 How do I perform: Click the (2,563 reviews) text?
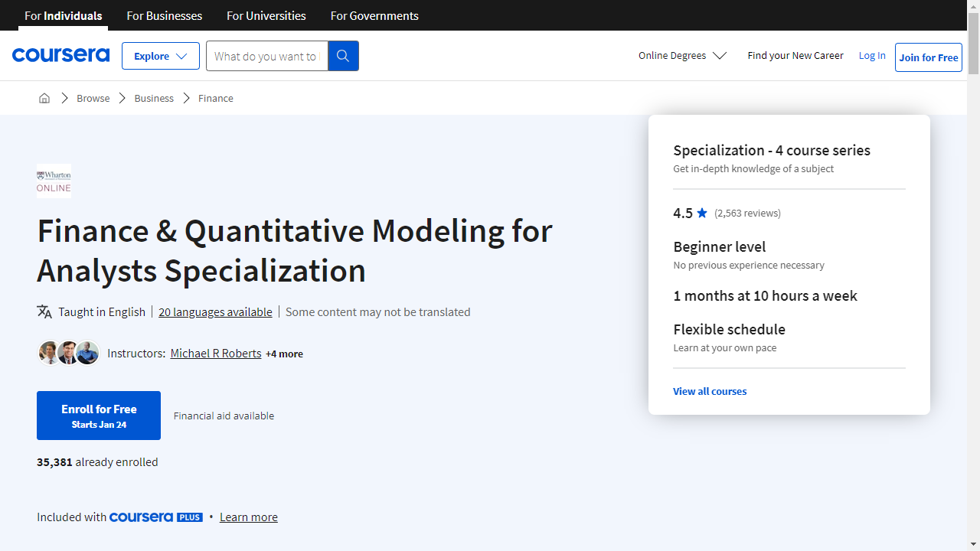pos(748,213)
